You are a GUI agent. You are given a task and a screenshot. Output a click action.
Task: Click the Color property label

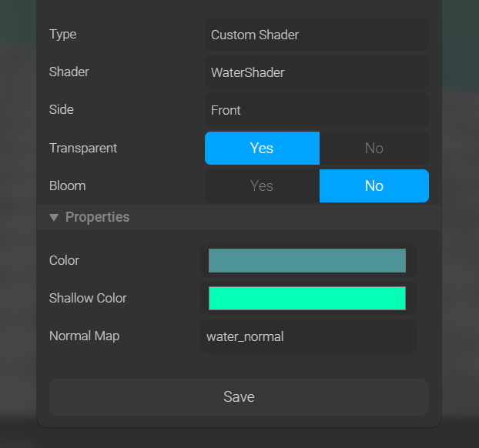(64, 261)
